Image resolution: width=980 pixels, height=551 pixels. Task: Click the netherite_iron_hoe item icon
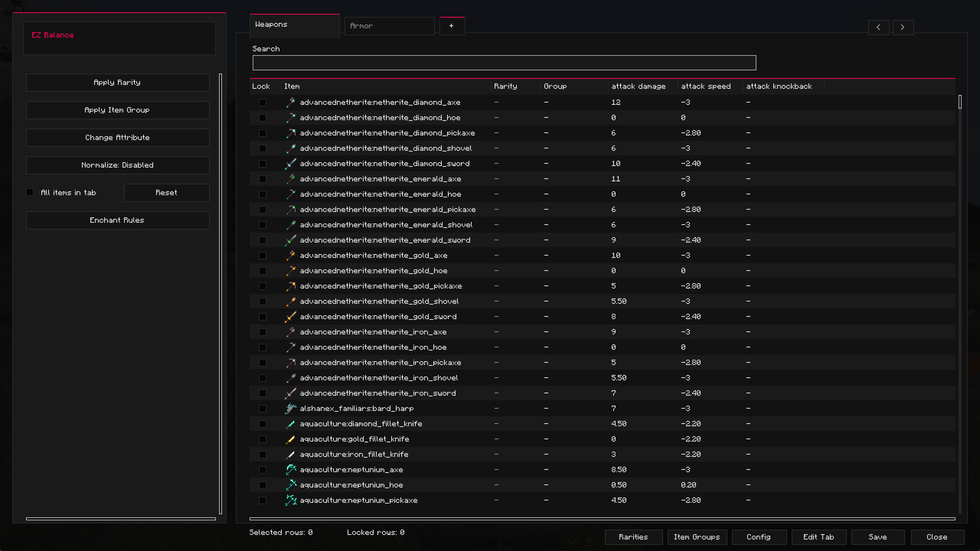(x=291, y=347)
